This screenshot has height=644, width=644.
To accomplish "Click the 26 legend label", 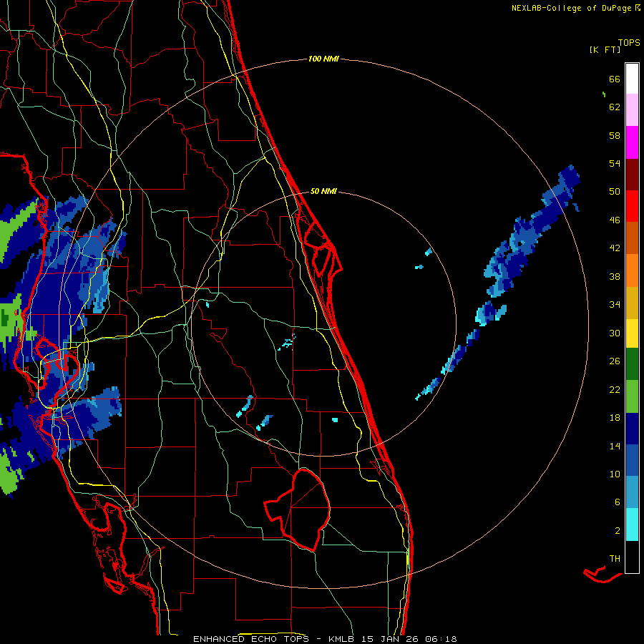I will (615, 361).
